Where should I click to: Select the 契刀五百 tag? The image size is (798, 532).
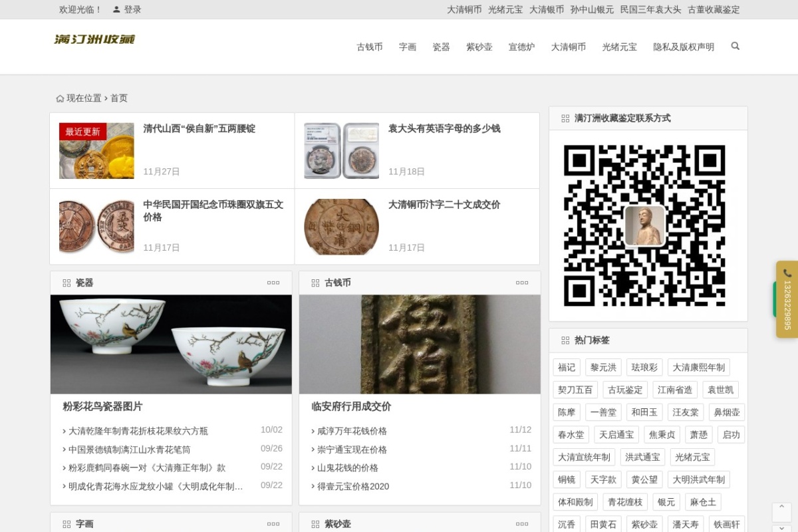pyautogui.click(x=575, y=390)
